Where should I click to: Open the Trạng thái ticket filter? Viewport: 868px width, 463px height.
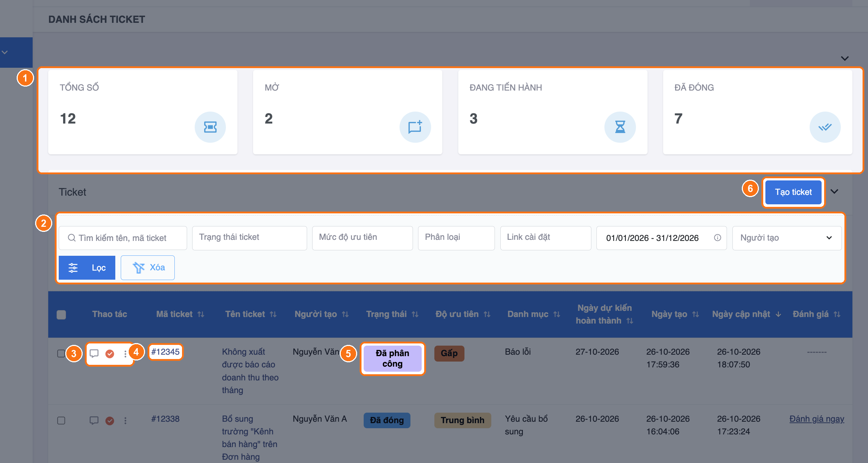249,238
